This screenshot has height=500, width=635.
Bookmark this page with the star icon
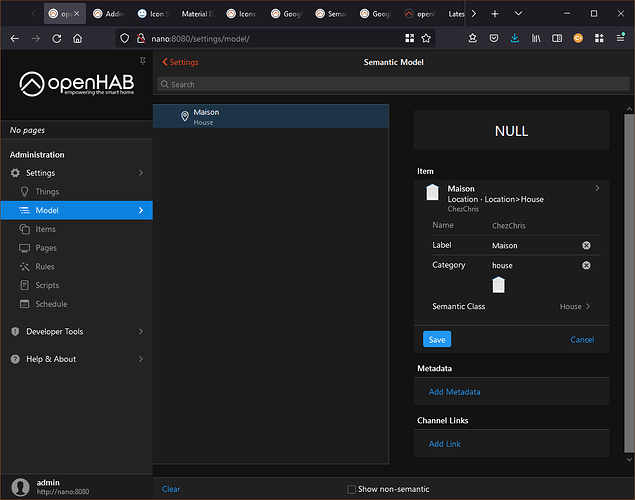click(x=426, y=38)
